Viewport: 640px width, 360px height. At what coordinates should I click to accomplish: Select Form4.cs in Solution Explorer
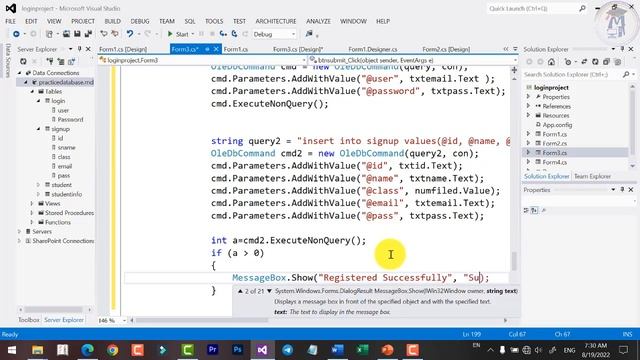tap(555, 162)
